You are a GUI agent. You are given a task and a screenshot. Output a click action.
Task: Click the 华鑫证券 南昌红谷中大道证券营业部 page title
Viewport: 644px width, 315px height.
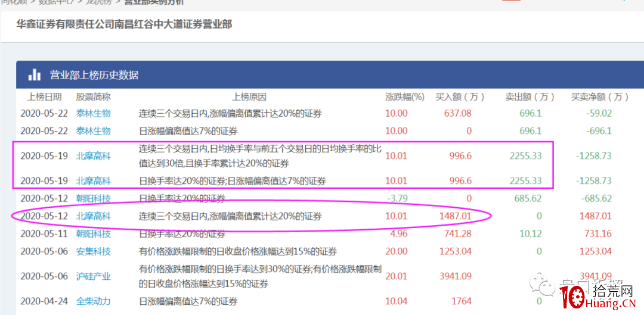(124, 24)
